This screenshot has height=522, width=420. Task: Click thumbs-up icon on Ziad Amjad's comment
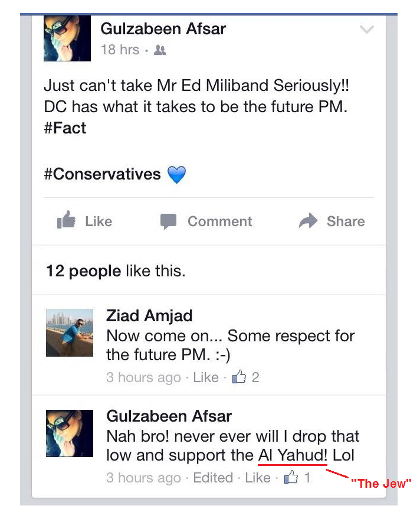point(239,377)
